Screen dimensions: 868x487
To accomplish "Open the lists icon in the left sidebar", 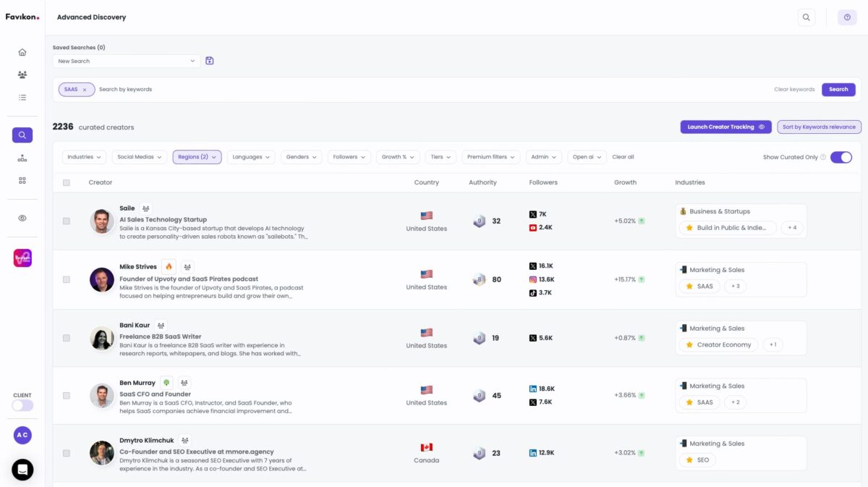I will click(x=22, y=97).
